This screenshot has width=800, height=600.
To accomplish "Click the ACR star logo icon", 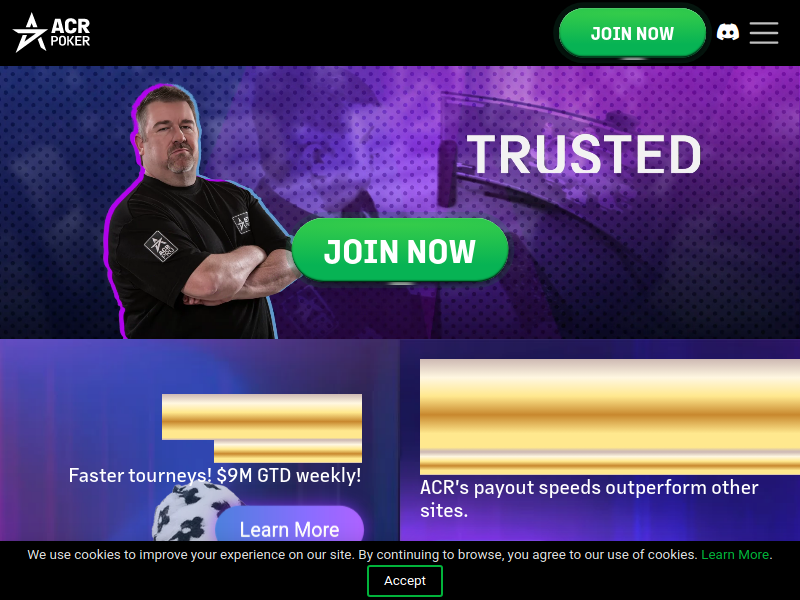I will coord(30,33).
